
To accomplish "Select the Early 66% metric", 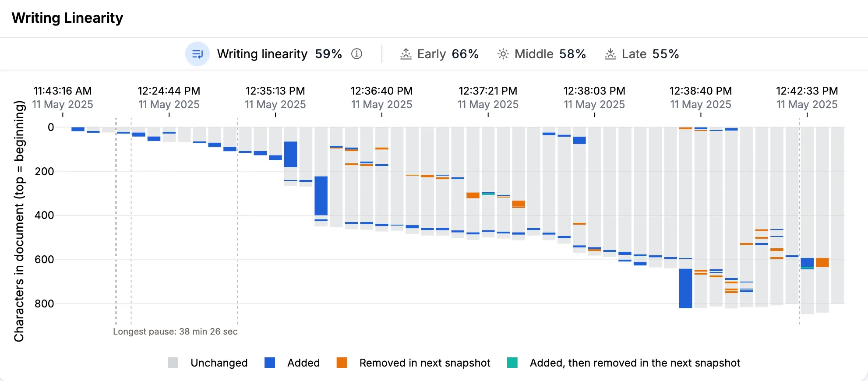I will click(439, 54).
